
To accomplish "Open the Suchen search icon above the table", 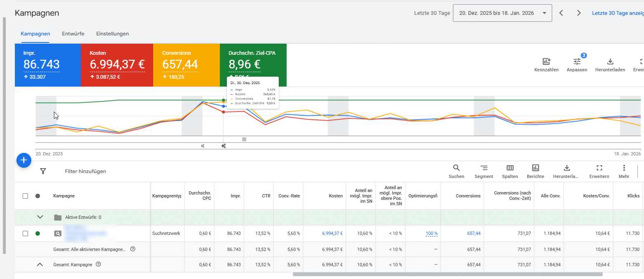I will pyautogui.click(x=456, y=168).
